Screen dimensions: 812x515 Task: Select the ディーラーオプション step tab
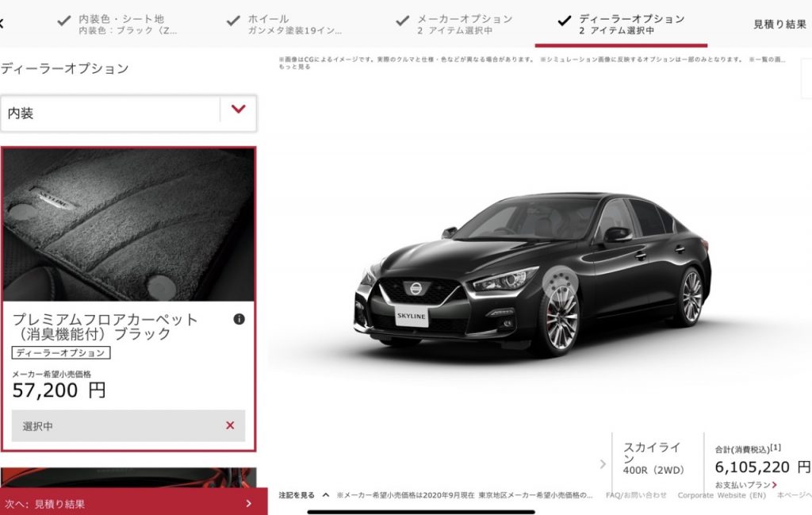(621, 25)
